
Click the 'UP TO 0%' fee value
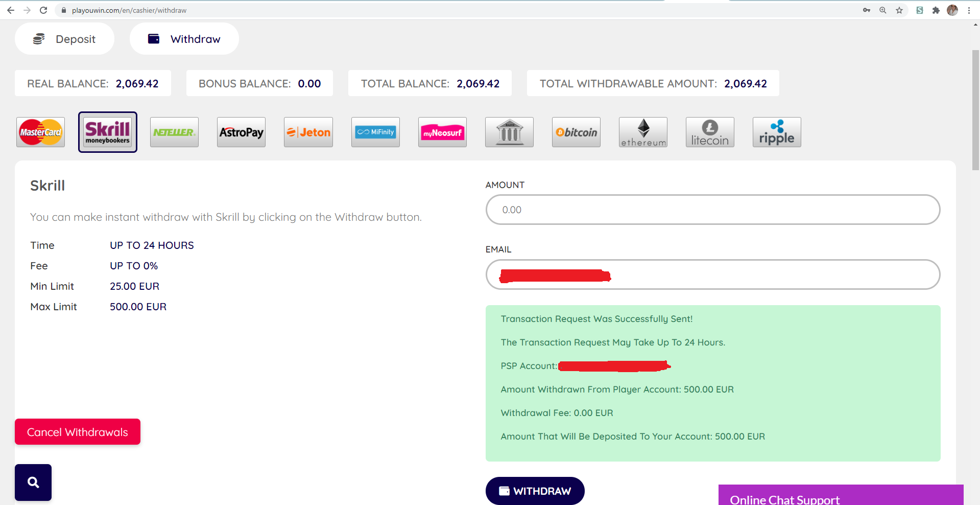pos(134,266)
